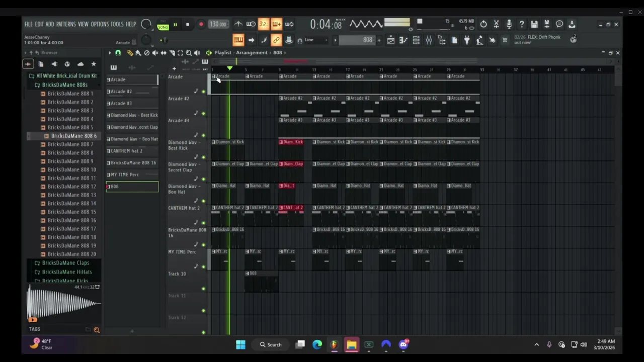Screen dimensions: 644x362
Task: Click plus button next to the 808 pattern
Action: tap(379, 40)
